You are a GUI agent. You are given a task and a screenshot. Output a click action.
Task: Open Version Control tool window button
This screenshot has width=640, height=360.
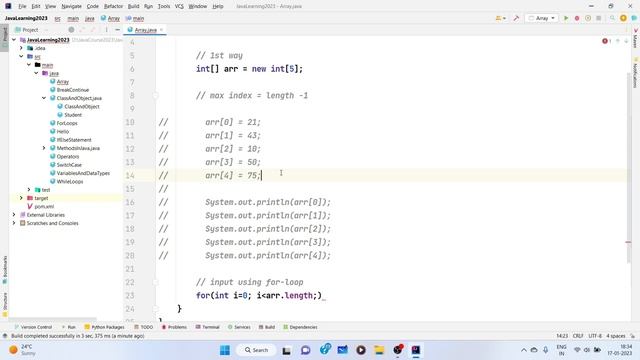(x=33, y=327)
